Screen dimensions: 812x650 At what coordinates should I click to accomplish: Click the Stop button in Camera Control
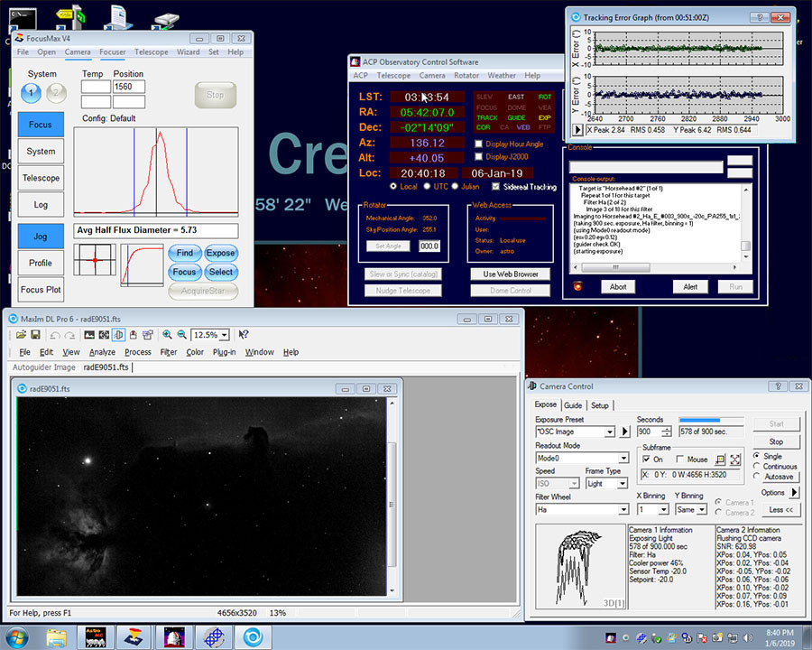(x=776, y=441)
